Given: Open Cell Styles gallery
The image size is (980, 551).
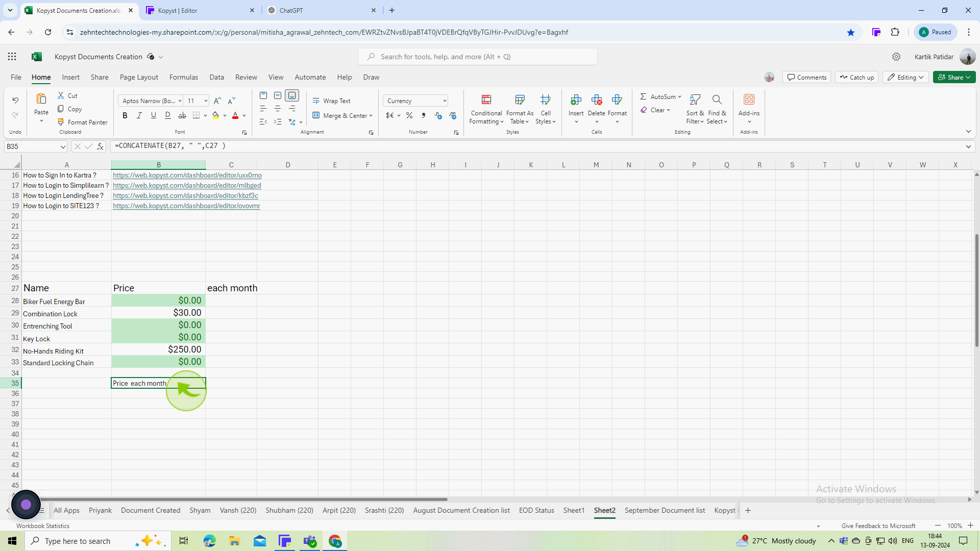Looking at the screenshot, I should pos(546,109).
